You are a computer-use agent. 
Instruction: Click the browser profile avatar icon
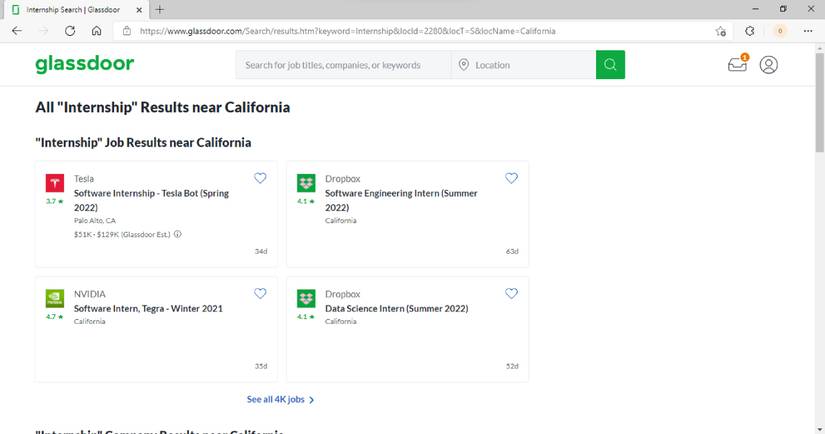click(x=780, y=31)
